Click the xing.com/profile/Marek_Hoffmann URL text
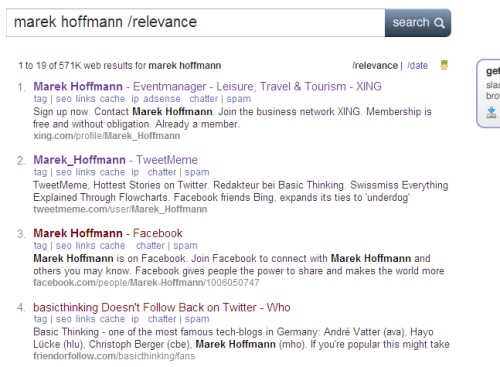500x367 pixels. 107,136
